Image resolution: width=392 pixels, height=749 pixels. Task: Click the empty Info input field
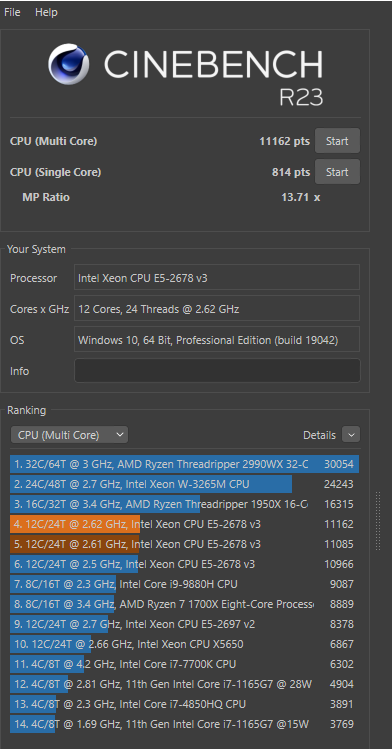pos(217,371)
